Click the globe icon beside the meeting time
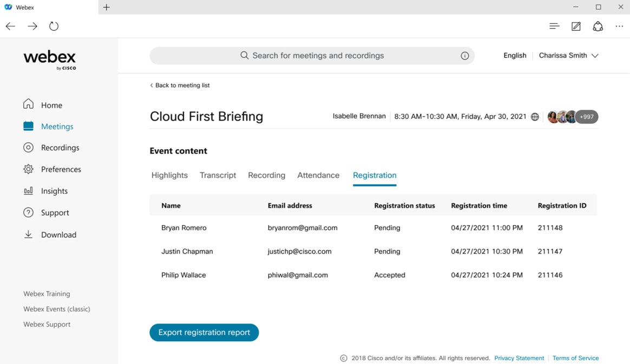The width and height of the screenshot is (630, 364). coord(535,116)
